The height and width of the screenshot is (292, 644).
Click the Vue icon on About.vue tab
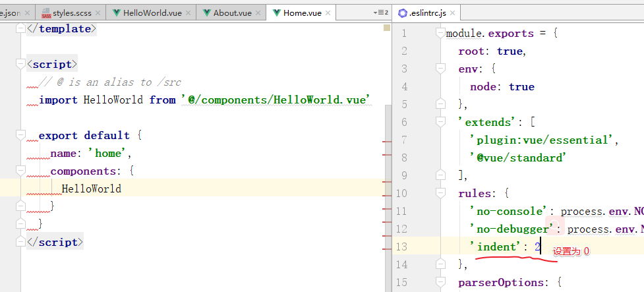(207, 13)
